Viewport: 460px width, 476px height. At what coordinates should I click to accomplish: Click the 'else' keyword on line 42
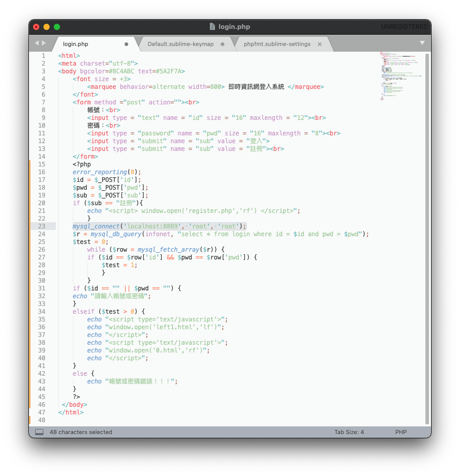(x=80, y=374)
